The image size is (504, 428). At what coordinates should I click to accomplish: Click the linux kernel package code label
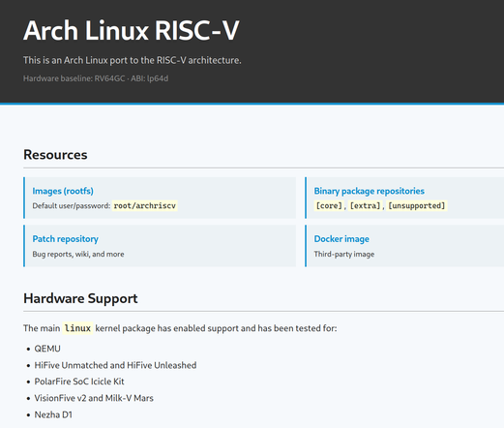(77, 328)
